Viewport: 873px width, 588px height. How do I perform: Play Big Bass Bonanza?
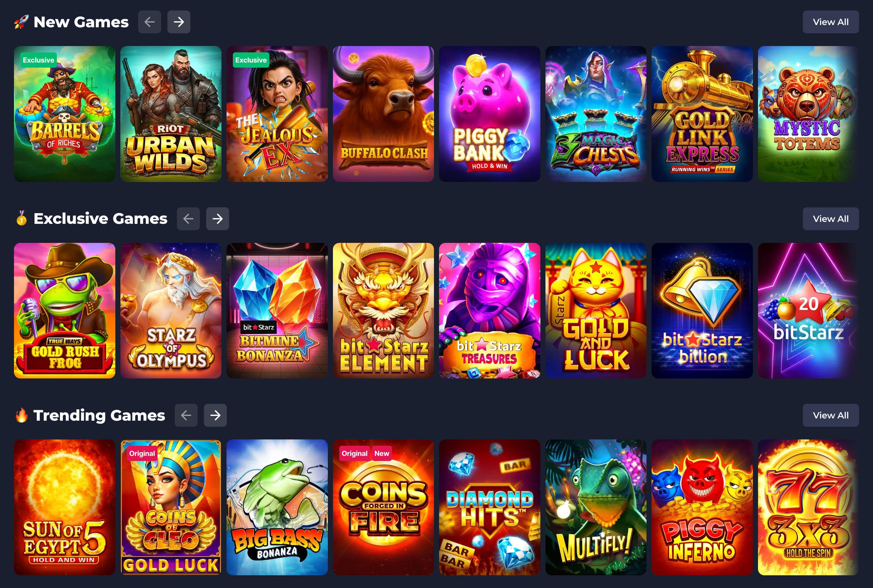click(x=277, y=507)
